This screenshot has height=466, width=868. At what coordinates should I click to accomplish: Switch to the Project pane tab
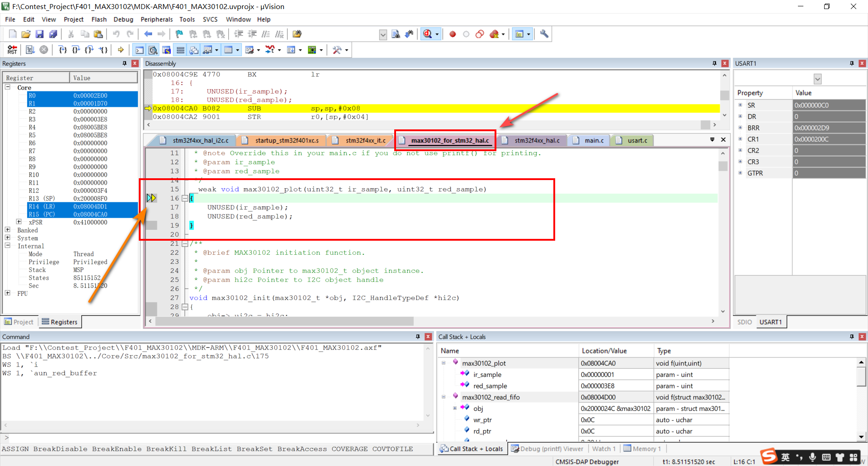(x=19, y=322)
